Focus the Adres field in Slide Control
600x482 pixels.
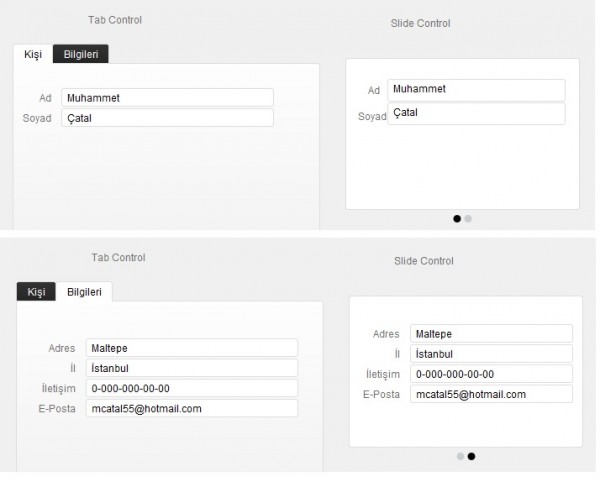click(492, 334)
